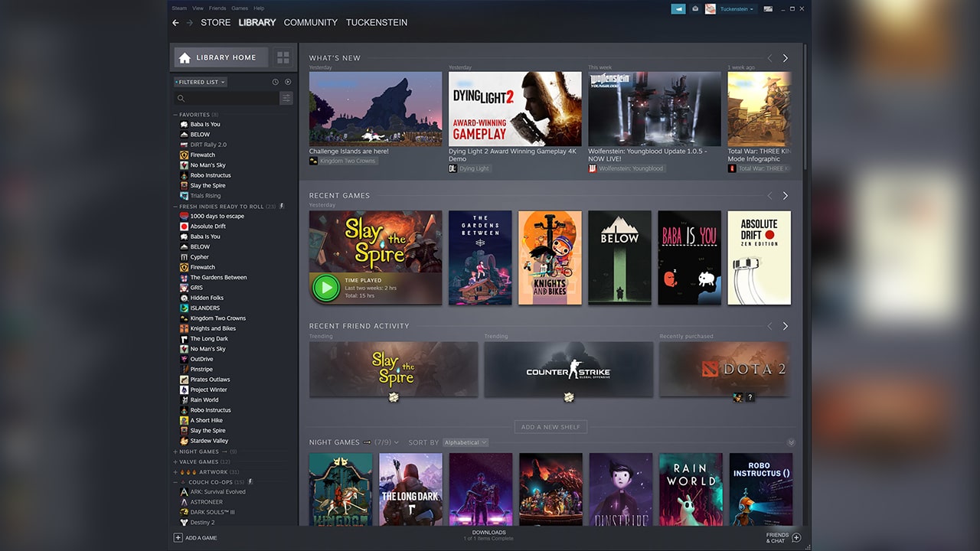The height and width of the screenshot is (551, 980).
Task: Open the Games menu
Action: 240,8
